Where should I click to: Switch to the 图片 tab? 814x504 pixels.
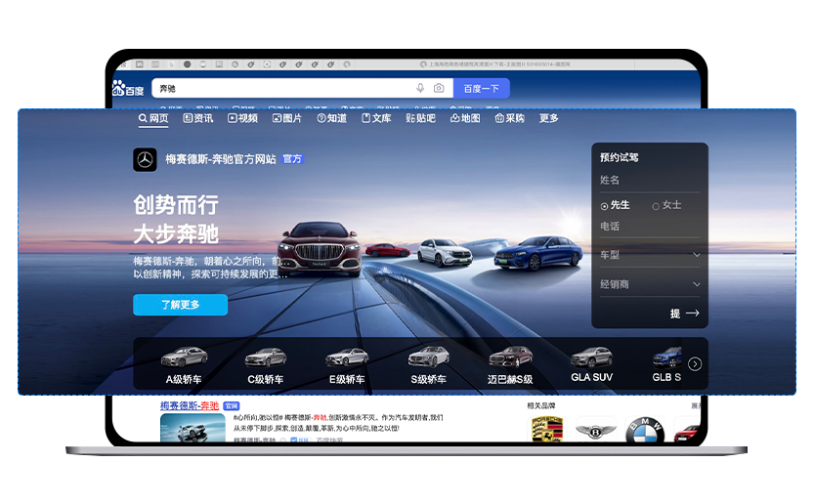click(x=285, y=118)
